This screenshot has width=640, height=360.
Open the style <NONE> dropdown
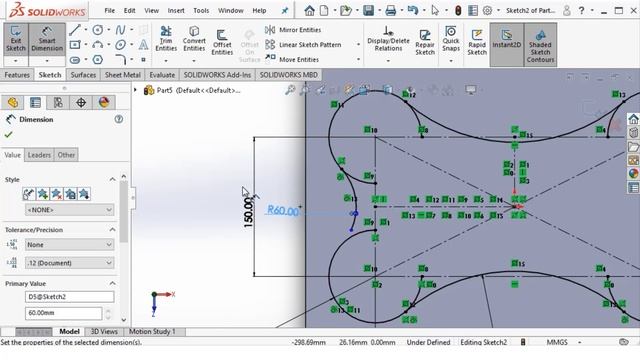pyautogui.click(x=70, y=210)
